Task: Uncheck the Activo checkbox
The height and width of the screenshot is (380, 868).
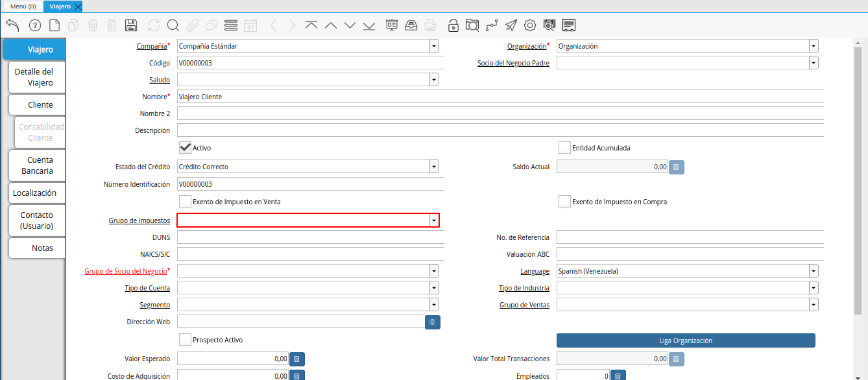Action: (186, 148)
